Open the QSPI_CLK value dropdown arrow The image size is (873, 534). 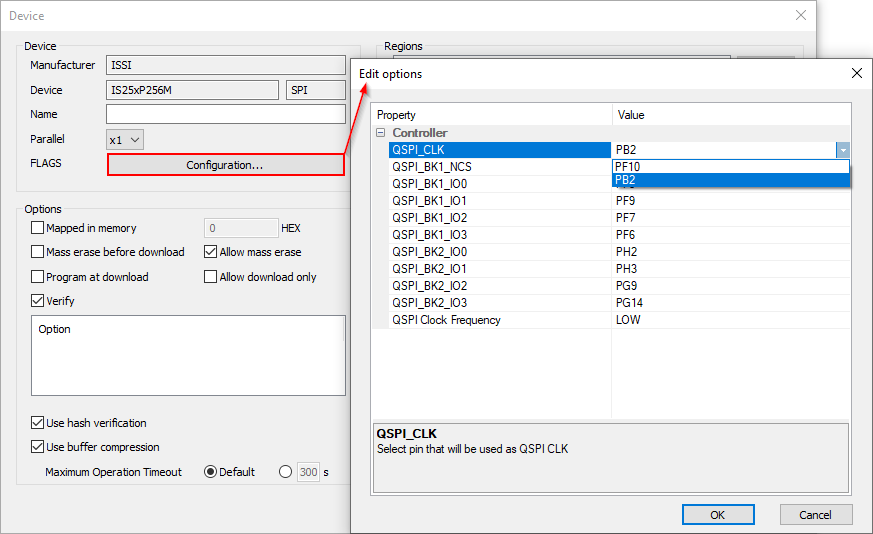pos(842,150)
